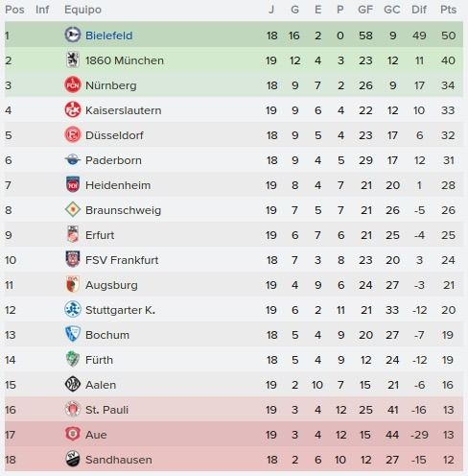Sort table by Equipo column header
Viewport: 468px width, 476px height.
click(x=82, y=10)
